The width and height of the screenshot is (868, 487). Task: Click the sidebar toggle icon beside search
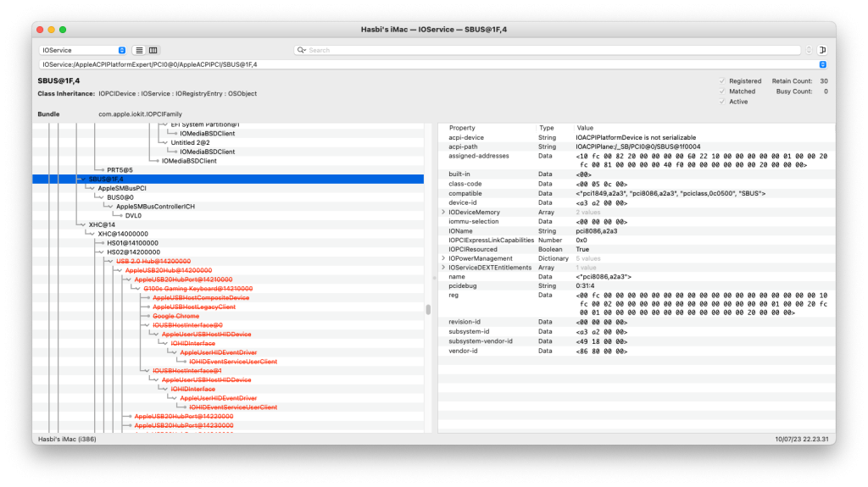821,51
